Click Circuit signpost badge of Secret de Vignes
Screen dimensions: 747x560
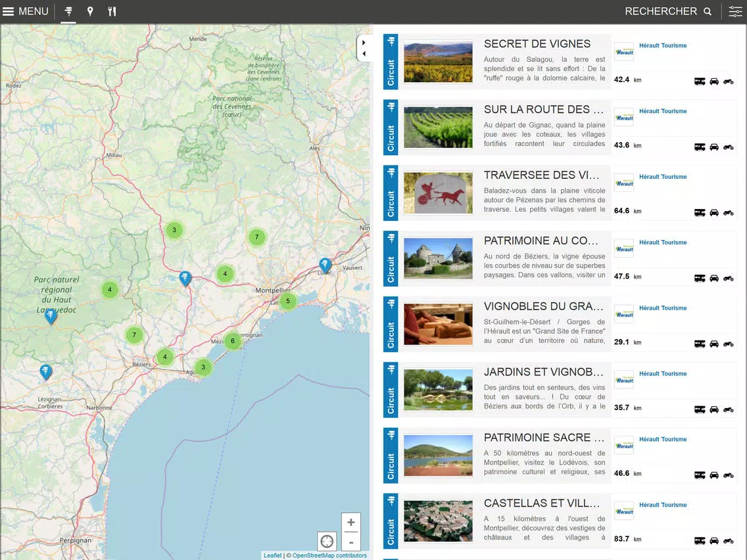(x=391, y=62)
